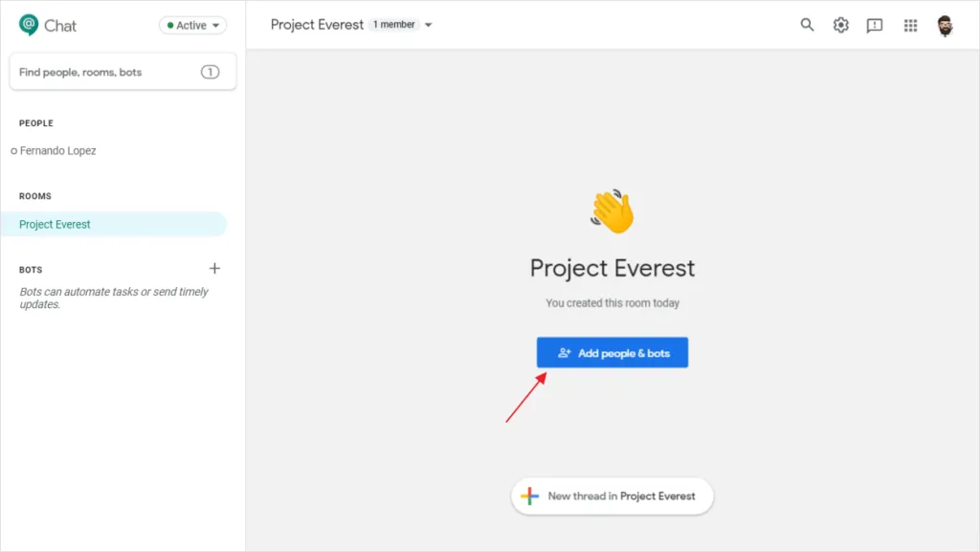
Task: Click the send feedback icon
Action: click(875, 26)
